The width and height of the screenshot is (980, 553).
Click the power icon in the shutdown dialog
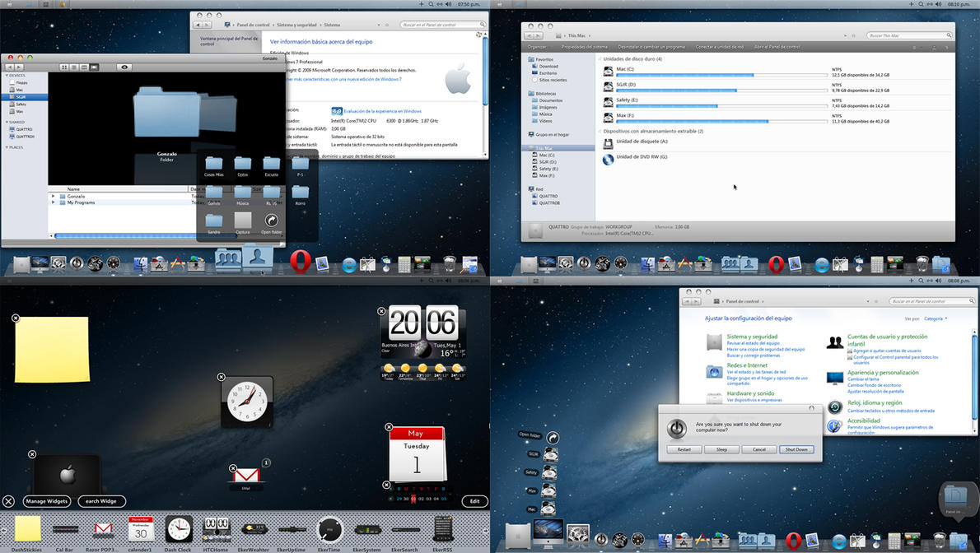(x=676, y=428)
